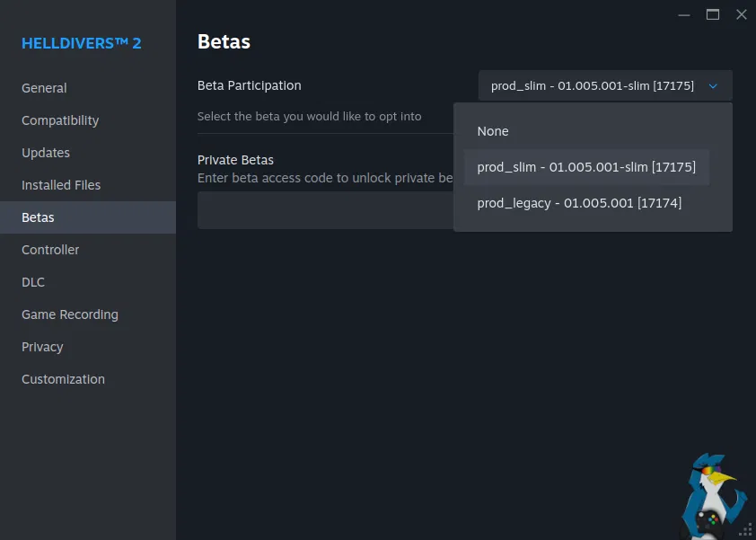Select the Betas sidebar item
This screenshot has height=540, width=756.
pos(38,217)
